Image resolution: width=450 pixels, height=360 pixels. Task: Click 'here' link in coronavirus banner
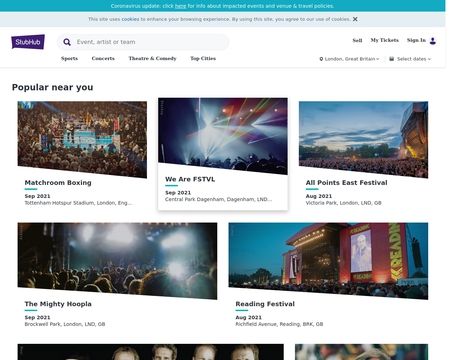tap(180, 6)
